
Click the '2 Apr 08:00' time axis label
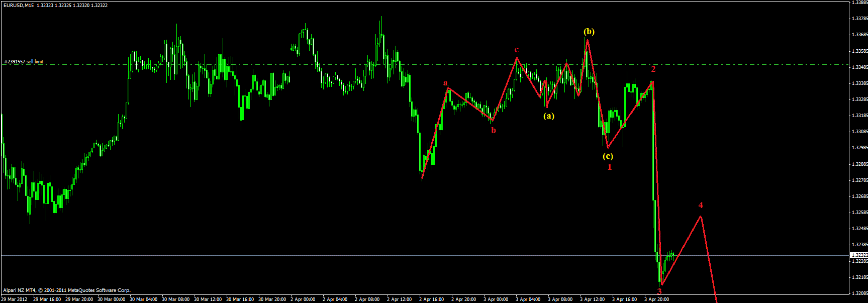point(367,299)
